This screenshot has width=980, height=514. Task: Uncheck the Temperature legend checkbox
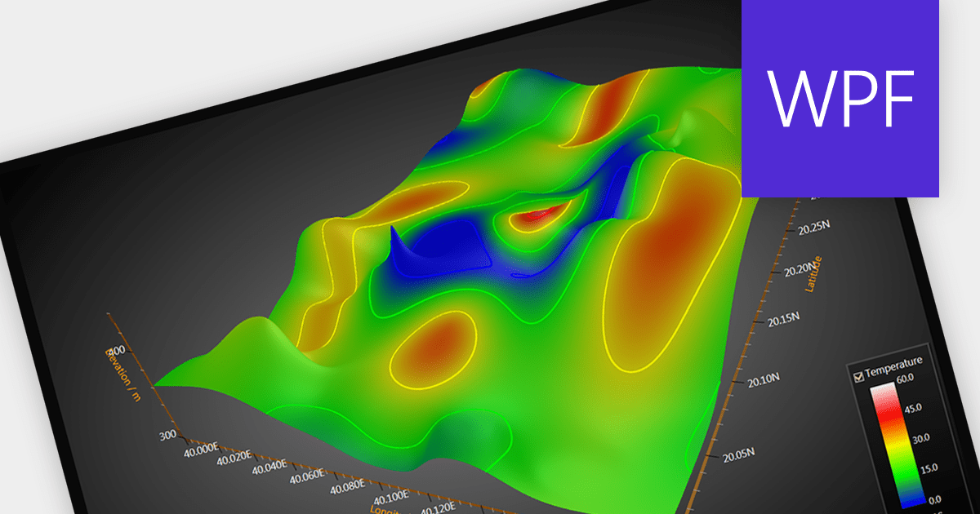[x=858, y=376]
